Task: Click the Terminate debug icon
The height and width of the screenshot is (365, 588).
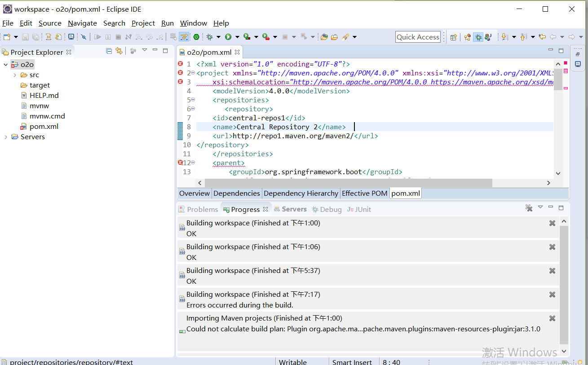Action: (x=118, y=37)
